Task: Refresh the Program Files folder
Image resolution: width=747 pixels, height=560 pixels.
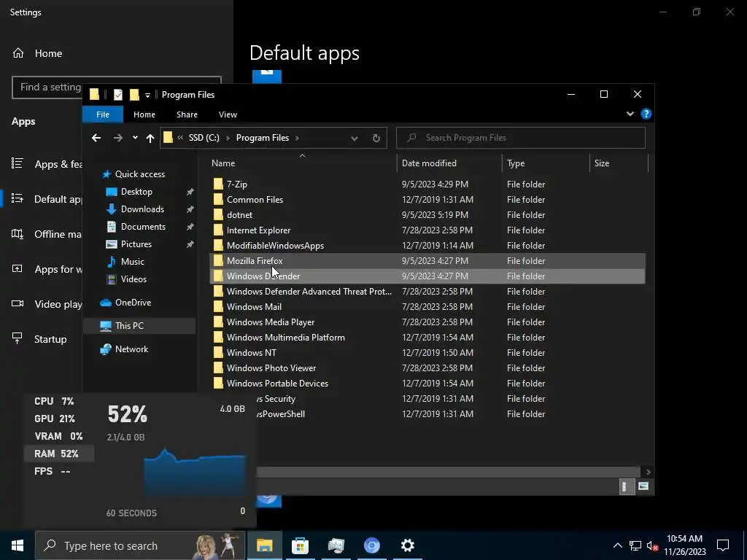Action: point(376,138)
